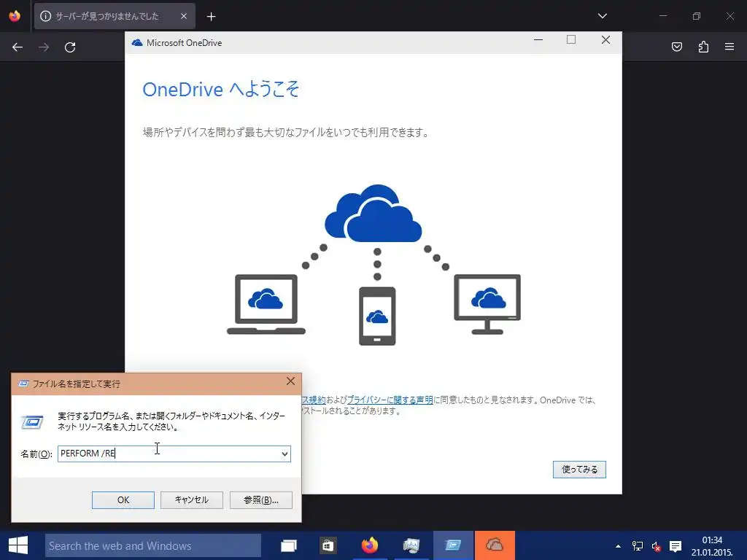Click the OneDrive taskbar icon
The width and height of the screenshot is (747, 560).
[495, 545]
